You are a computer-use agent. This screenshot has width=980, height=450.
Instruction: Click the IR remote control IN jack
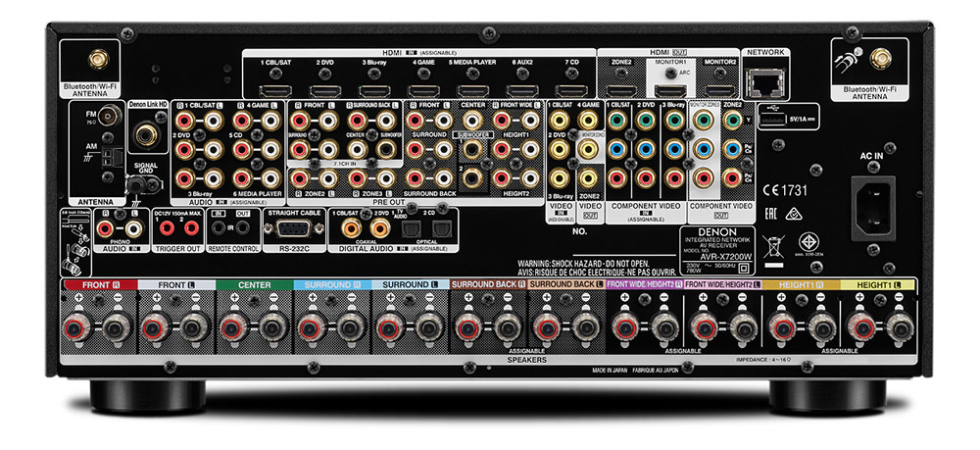tap(219, 228)
